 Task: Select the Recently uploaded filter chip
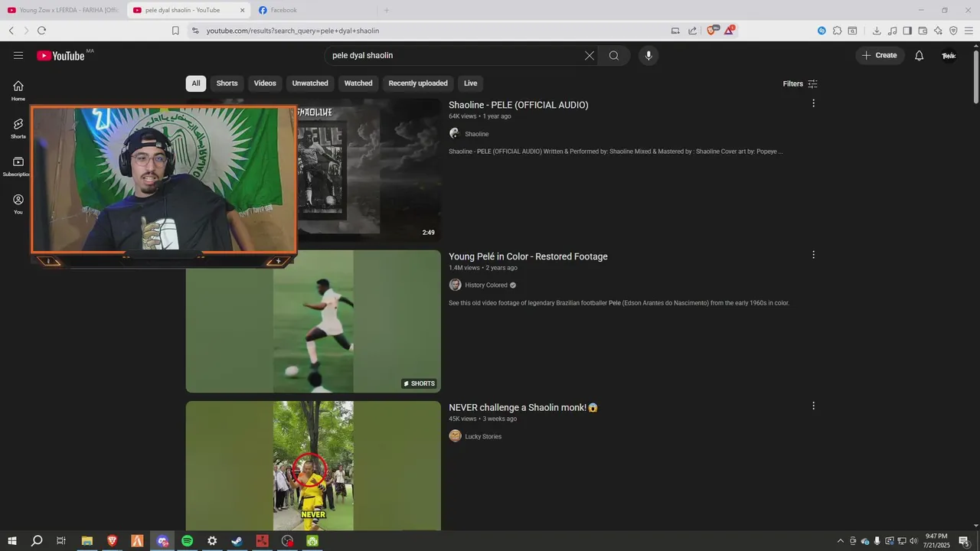click(x=418, y=83)
